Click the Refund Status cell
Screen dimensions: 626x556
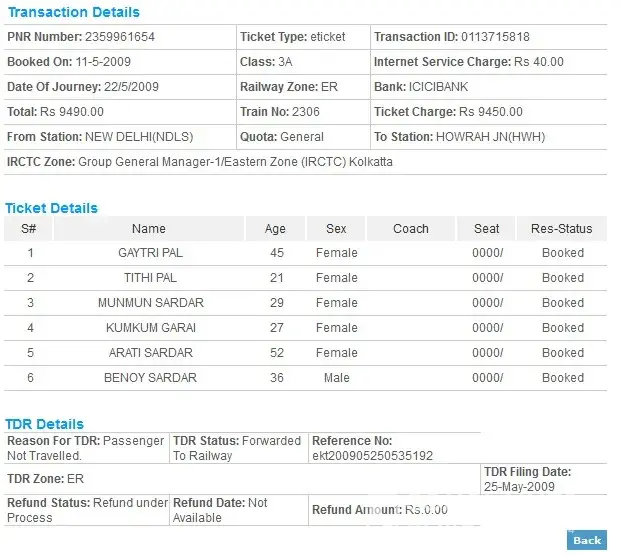86,510
